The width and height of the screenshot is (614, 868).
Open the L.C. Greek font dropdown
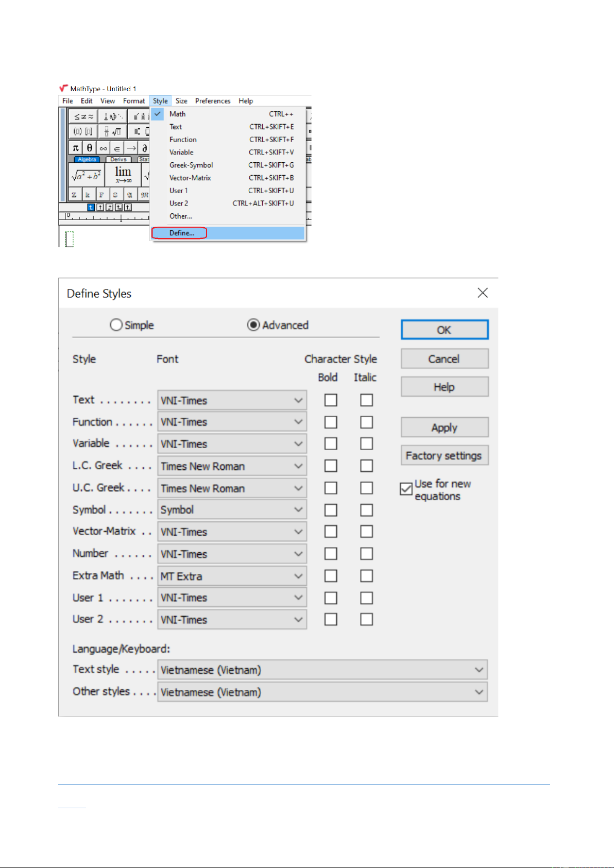click(298, 466)
